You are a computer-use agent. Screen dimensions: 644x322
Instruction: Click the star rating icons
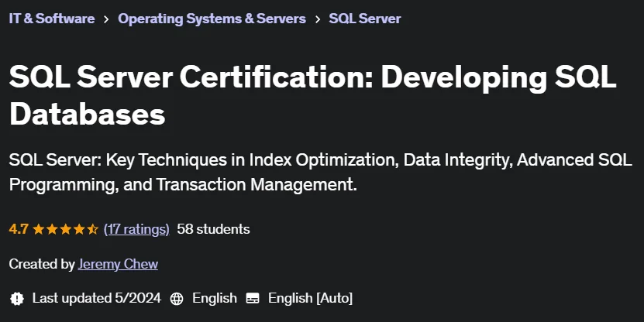coord(66,229)
